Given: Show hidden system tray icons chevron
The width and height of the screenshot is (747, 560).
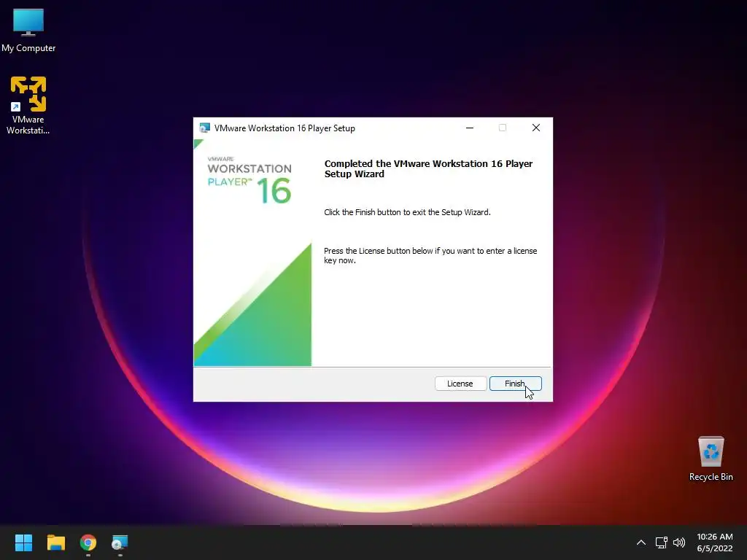Looking at the screenshot, I should point(641,542).
